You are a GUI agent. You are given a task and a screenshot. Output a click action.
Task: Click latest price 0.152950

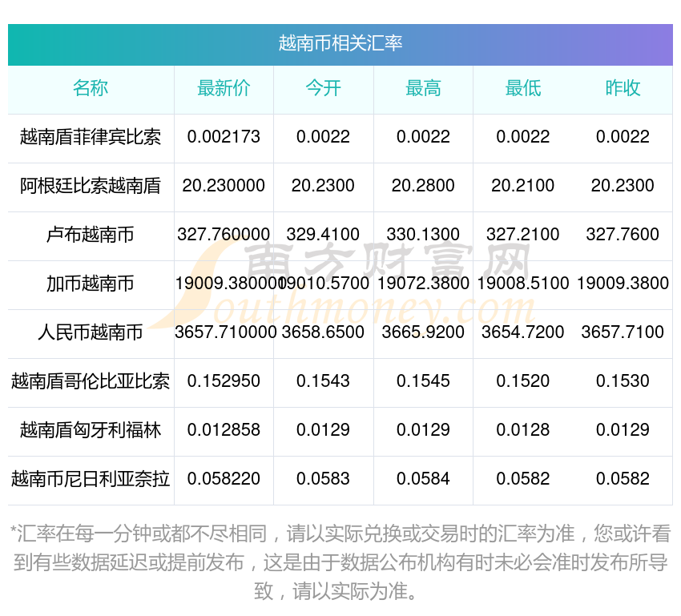coord(224,381)
